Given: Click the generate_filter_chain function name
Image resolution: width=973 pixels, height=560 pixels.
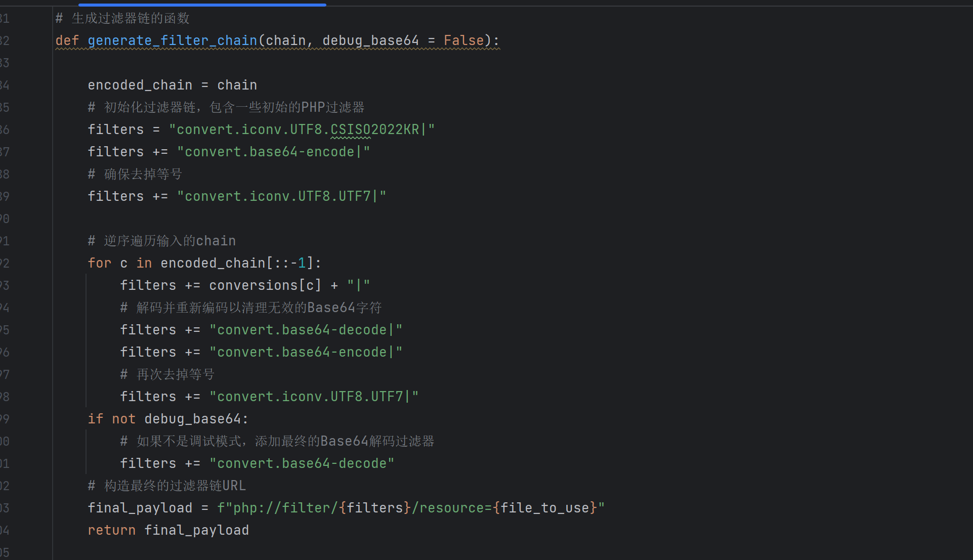Looking at the screenshot, I should pos(172,40).
